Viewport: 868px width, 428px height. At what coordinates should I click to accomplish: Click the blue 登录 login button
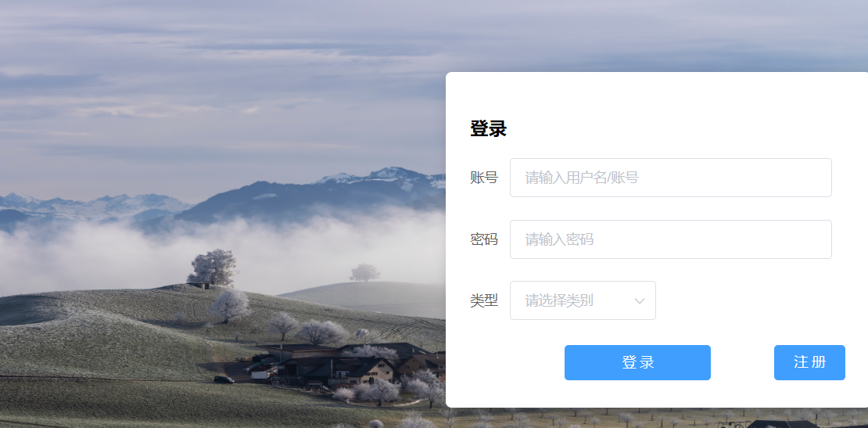pyautogui.click(x=637, y=362)
